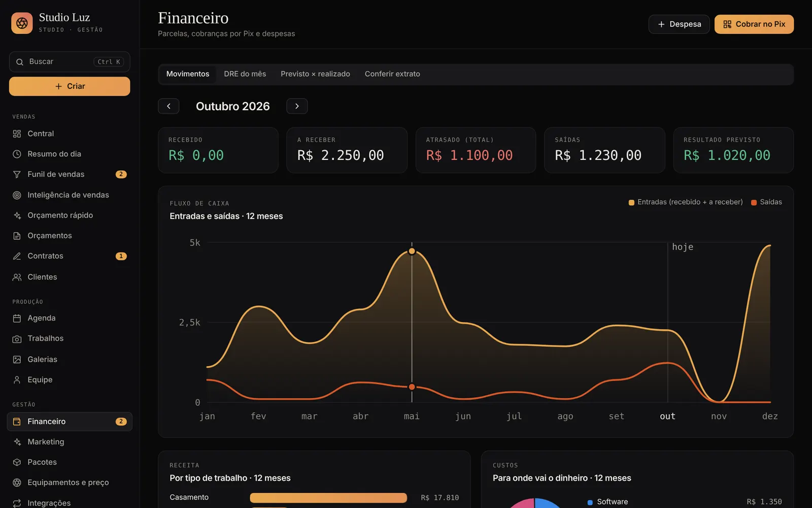Click the R$ 1.350 Software value
The width and height of the screenshot is (812, 508).
[764, 502]
